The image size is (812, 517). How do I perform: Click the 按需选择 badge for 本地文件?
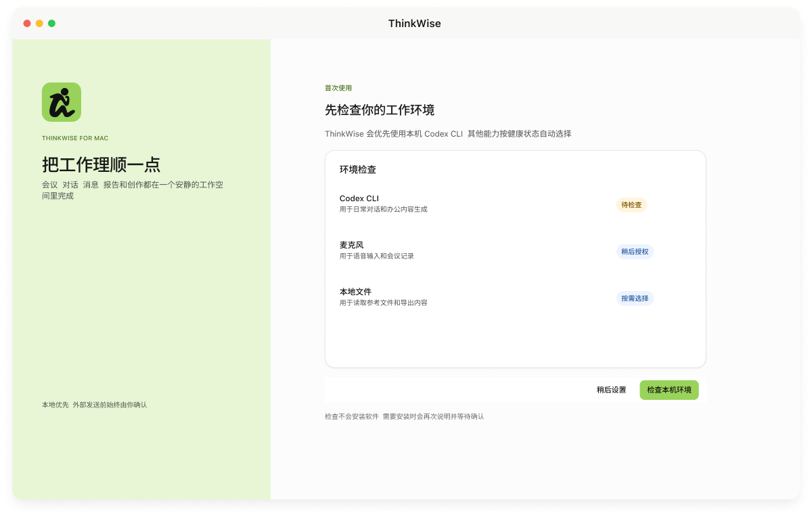tap(635, 298)
